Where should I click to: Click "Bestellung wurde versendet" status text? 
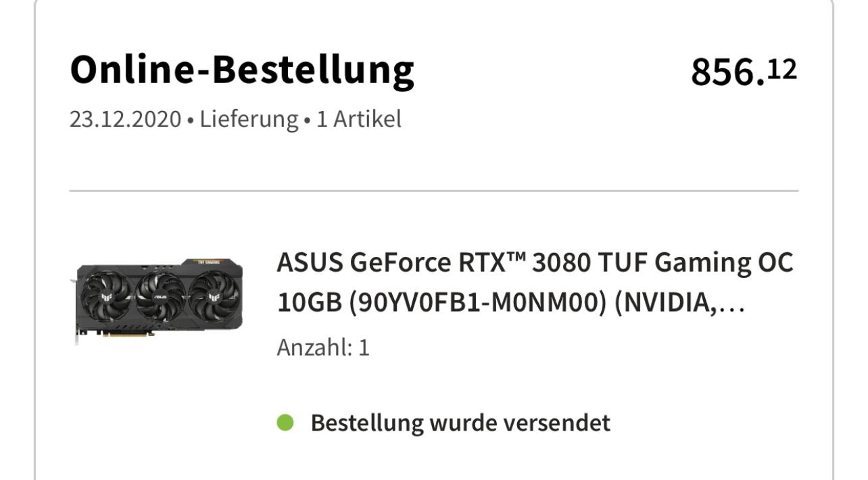pyautogui.click(x=460, y=423)
